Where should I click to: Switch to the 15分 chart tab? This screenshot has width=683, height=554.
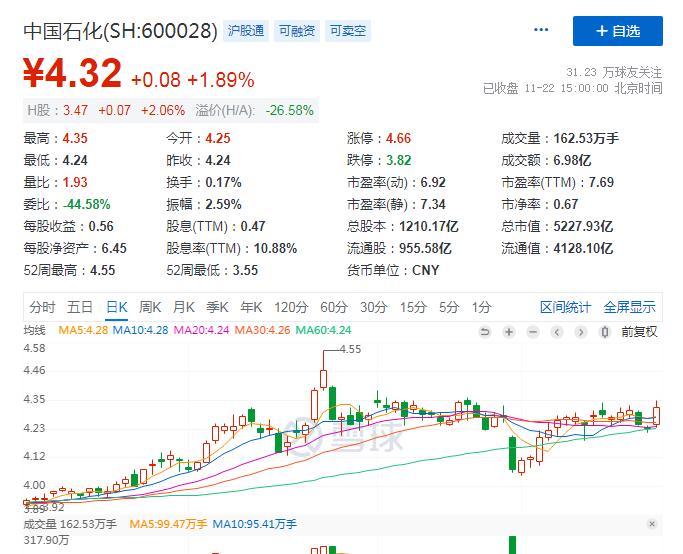[413, 307]
